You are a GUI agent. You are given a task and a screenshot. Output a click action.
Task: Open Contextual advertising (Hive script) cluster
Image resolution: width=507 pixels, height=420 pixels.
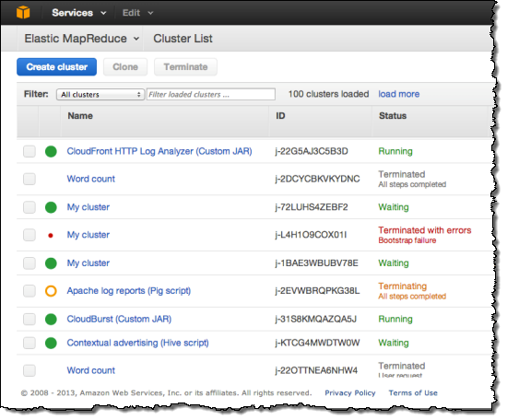pyautogui.click(x=137, y=343)
